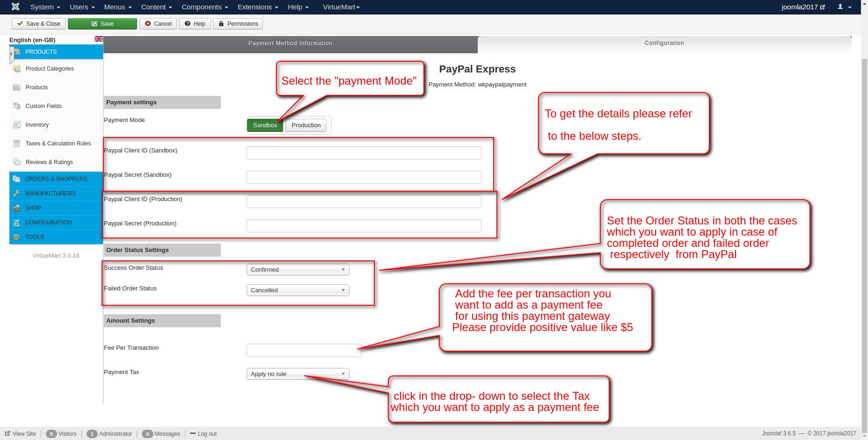This screenshot has height=440, width=868.
Task: Click the Inventory icon
Action: pos(17,125)
